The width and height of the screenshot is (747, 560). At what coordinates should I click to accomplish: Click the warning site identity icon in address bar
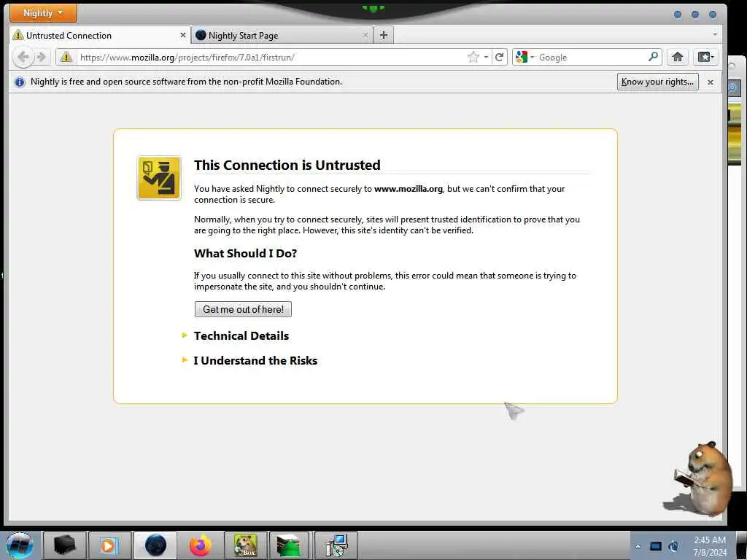point(66,57)
